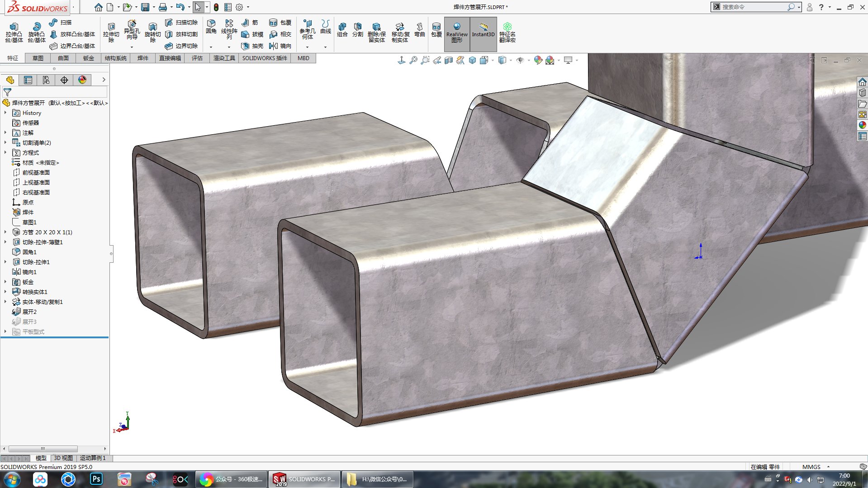
Task: Switch to the 评估 (Evaluate) tab
Action: [x=197, y=58]
